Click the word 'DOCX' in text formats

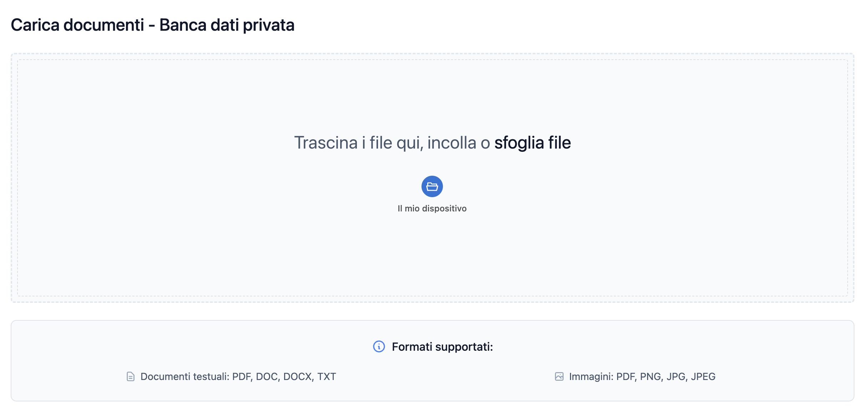click(298, 376)
